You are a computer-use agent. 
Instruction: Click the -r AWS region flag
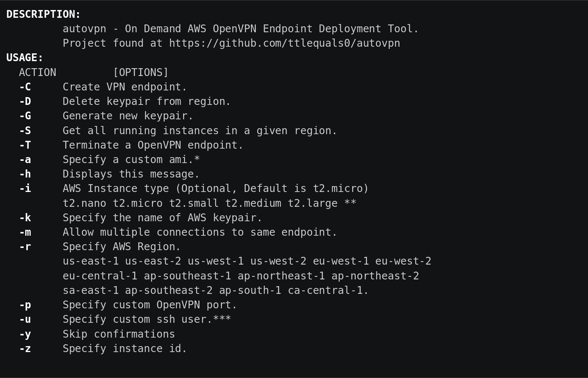coord(25,247)
